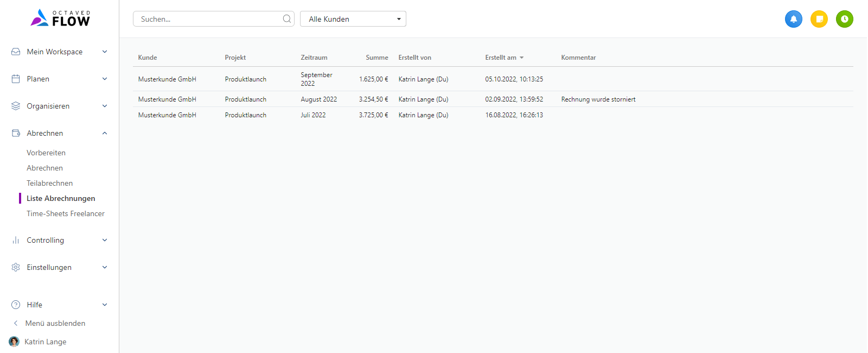Click the Menü ausblenden arrow icon

[16, 323]
